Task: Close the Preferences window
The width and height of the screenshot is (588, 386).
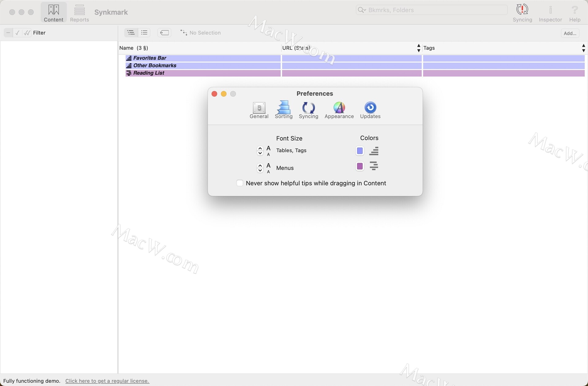Action: (x=214, y=94)
